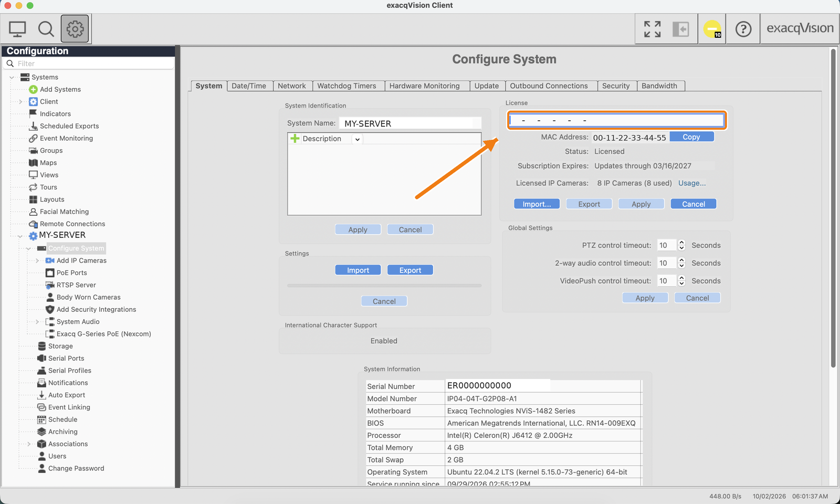Switch to the Network tab
Image resolution: width=840 pixels, height=504 pixels.
(292, 86)
